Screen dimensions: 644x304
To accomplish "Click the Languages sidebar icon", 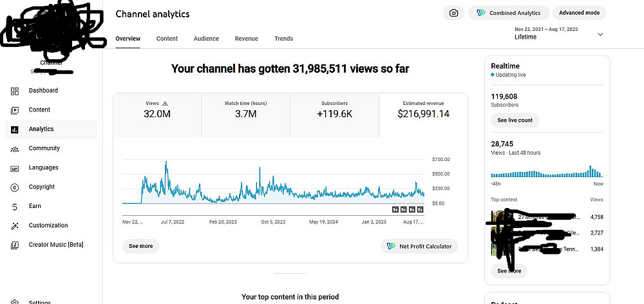I will click(15, 168).
